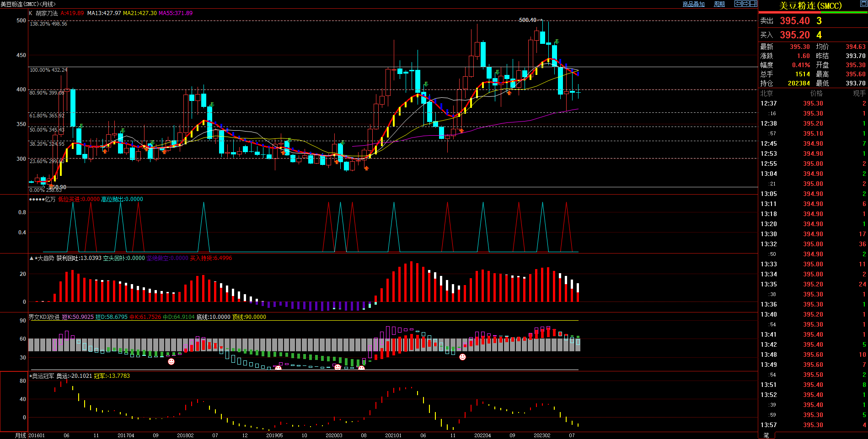
Task: Click the 卖出 ask price 395.40
Action: (x=794, y=21)
